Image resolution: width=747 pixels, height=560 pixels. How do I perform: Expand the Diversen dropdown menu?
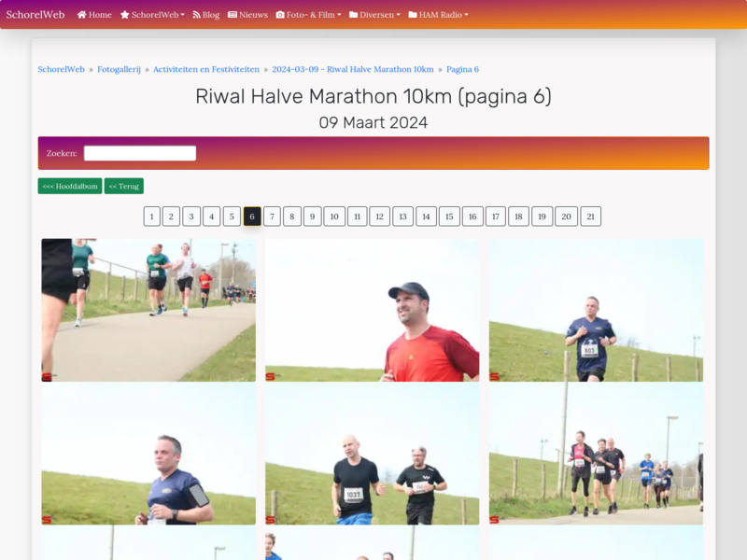pos(375,15)
